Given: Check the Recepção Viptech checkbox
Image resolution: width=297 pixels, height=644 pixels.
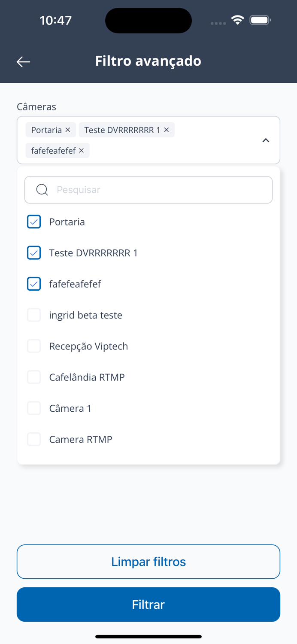Looking at the screenshot, I should tap(34, 346).
